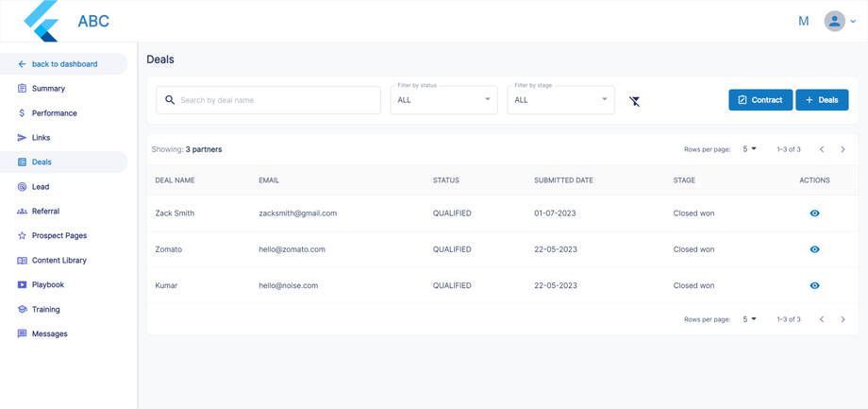Change top Rows per page dropdown

[x=749, y=149]
